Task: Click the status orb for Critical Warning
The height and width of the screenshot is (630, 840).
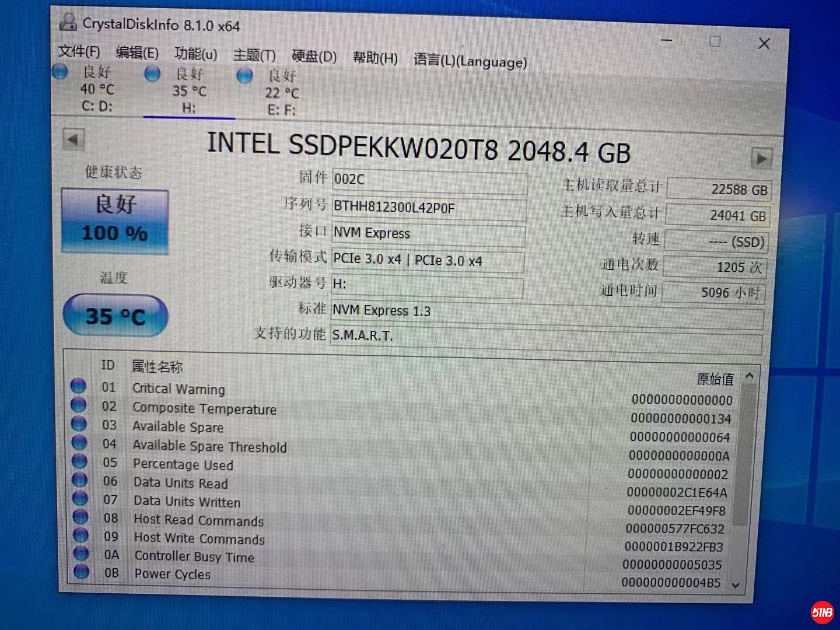Action: pyautogui.click(x=78, y=386)
